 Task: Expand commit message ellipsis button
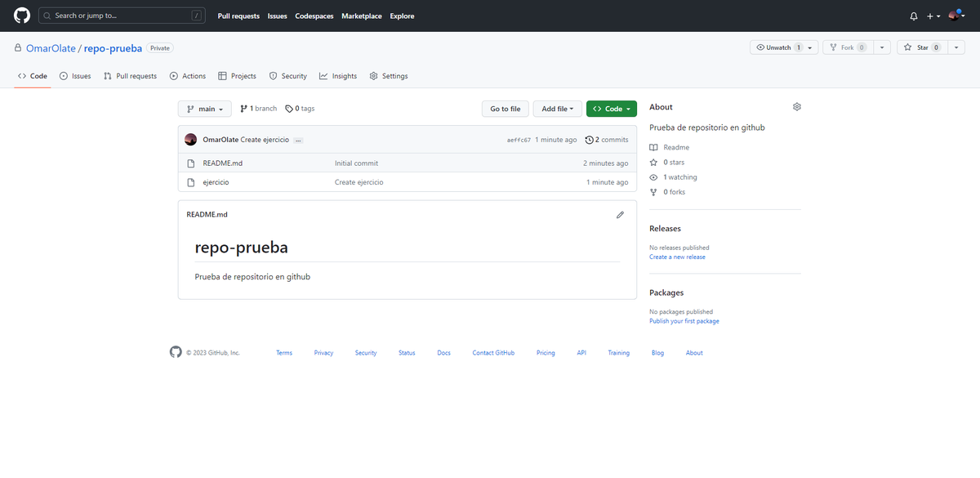(299, 141)
